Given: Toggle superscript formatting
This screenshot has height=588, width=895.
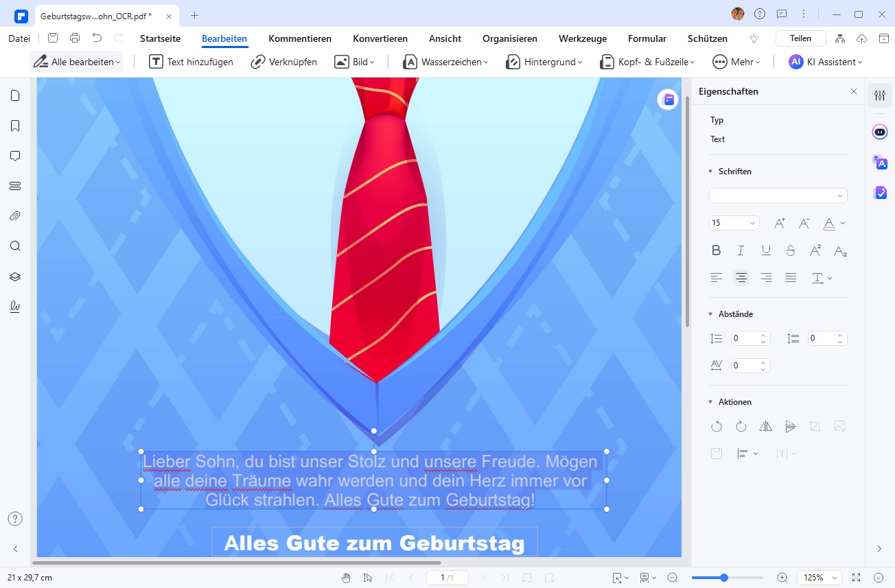Looking at the screenshot, I should [x=815, y=250].
